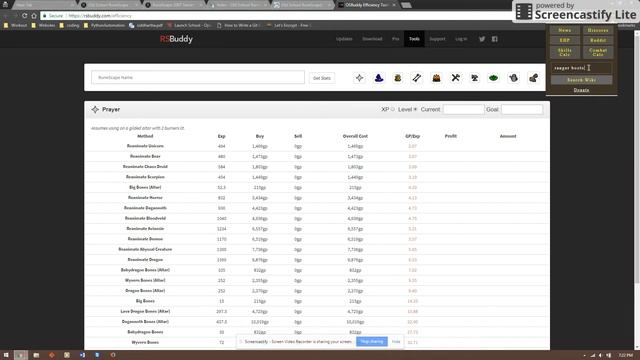640x360 pixels.
Task: Click the browser Back arrow
Action: coord(6,16)
